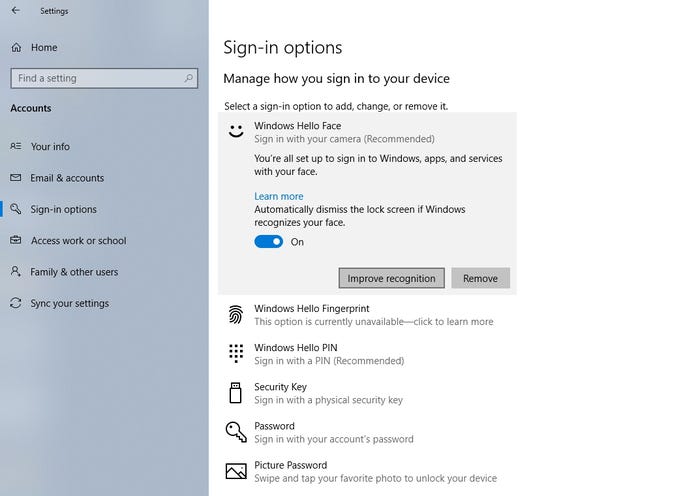The height and width of the screenshot is (496, 700).
Task: Open Email & accounts settings
Action: pyautogui.click(x=104, y=178)
